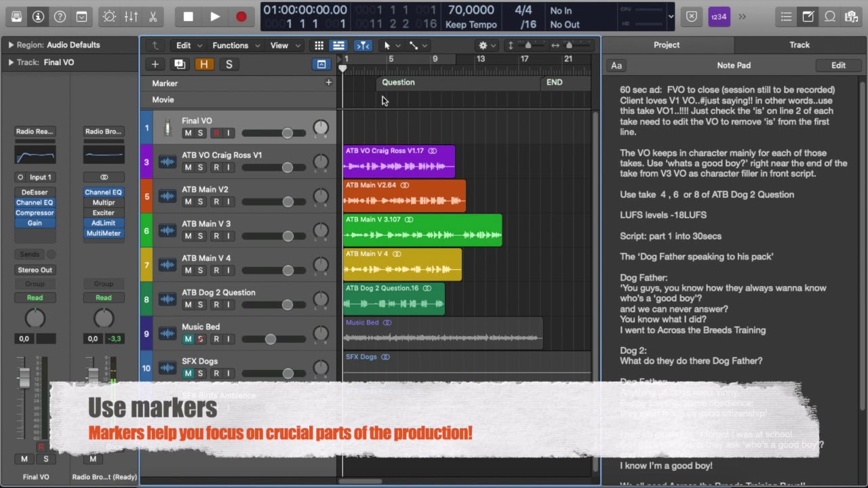Add a marker with the Marker plus
The image size is (868, 488).
click(x=328, y=83)
